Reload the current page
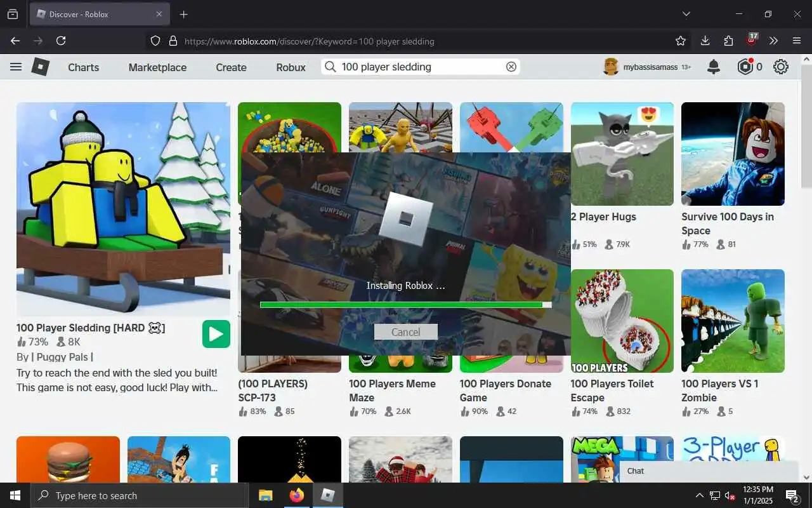812x508 pixels. (61, 41)
